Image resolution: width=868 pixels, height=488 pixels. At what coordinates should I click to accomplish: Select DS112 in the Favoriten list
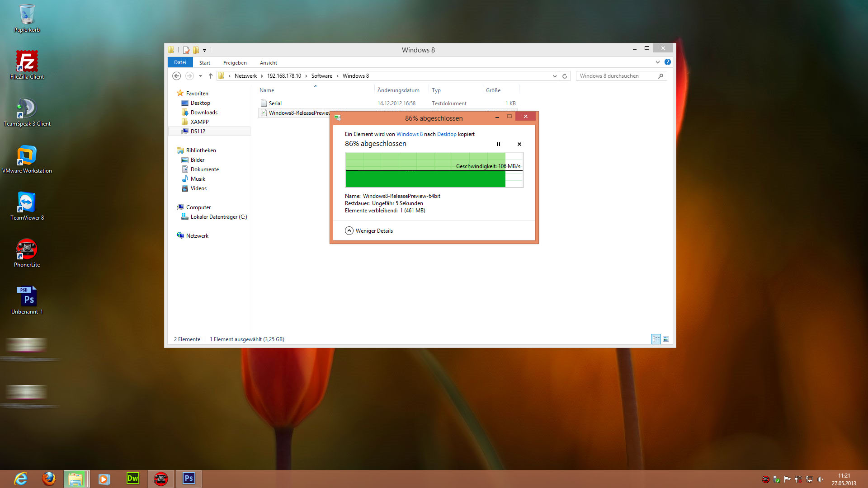198,131
